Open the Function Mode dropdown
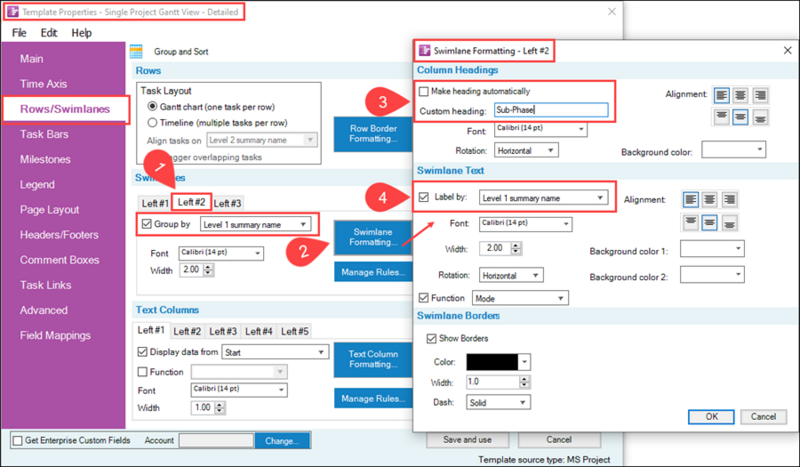 click(x=520, y=298)
